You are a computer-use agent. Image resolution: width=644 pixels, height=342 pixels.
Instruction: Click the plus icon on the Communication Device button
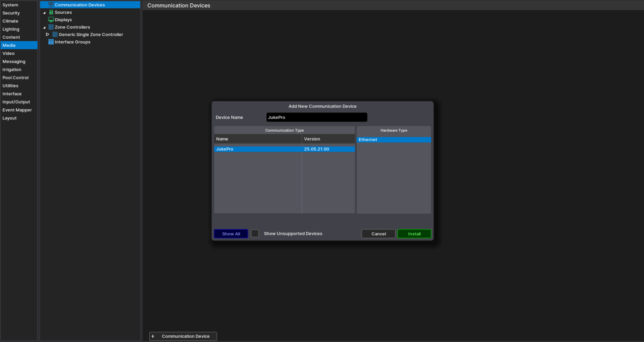(153, 336)
